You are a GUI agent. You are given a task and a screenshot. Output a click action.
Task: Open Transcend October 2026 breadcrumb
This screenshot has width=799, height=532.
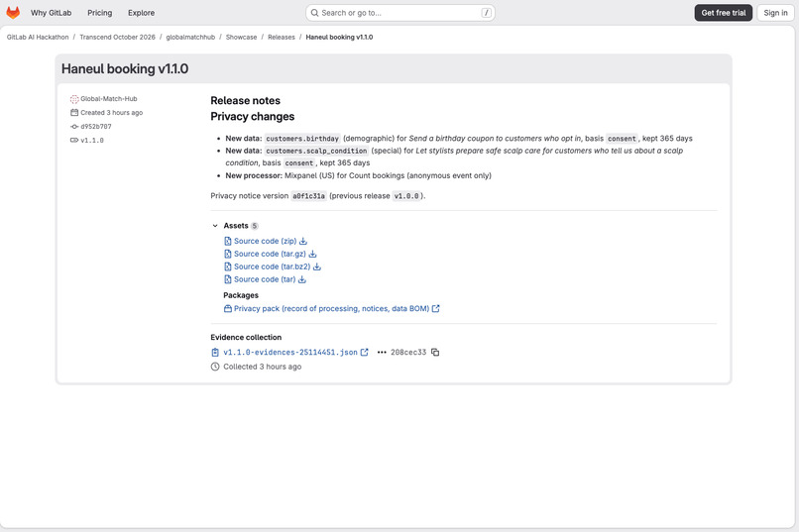pyautogui.click(x=117, y=38)
